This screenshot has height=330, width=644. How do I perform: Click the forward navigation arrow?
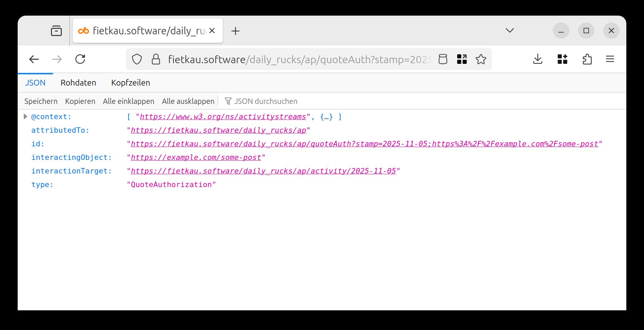[x=57, y=59]
